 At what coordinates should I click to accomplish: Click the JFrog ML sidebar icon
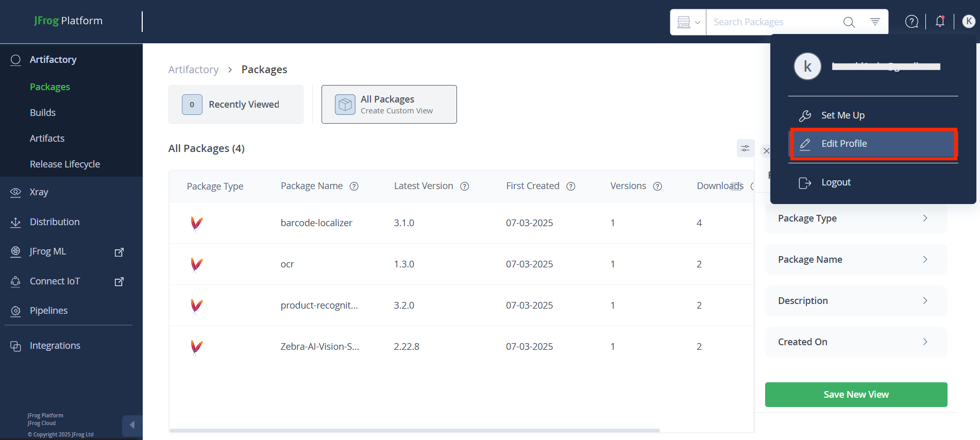(x=16, y=251)
